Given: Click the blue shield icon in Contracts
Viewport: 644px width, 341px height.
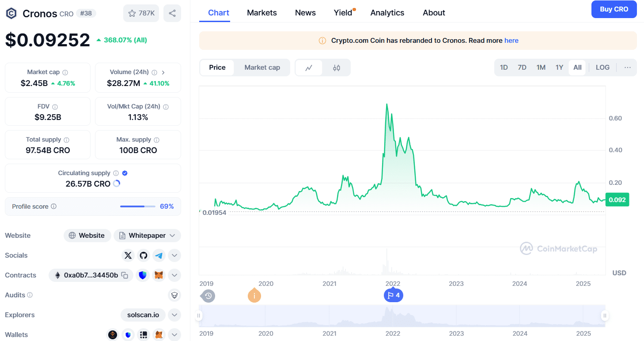Looking at the screenshot, I should [142, 275].
